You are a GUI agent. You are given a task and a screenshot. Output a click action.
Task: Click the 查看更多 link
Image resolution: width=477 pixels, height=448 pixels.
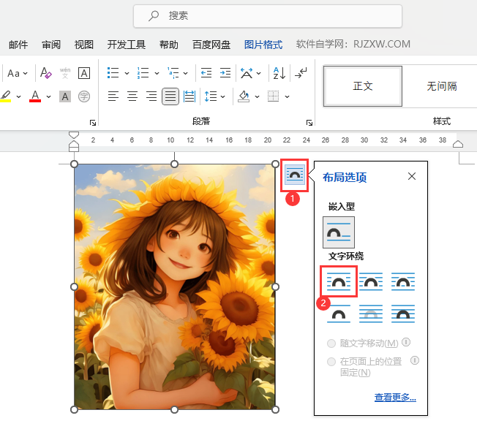(x=395, y=398)
